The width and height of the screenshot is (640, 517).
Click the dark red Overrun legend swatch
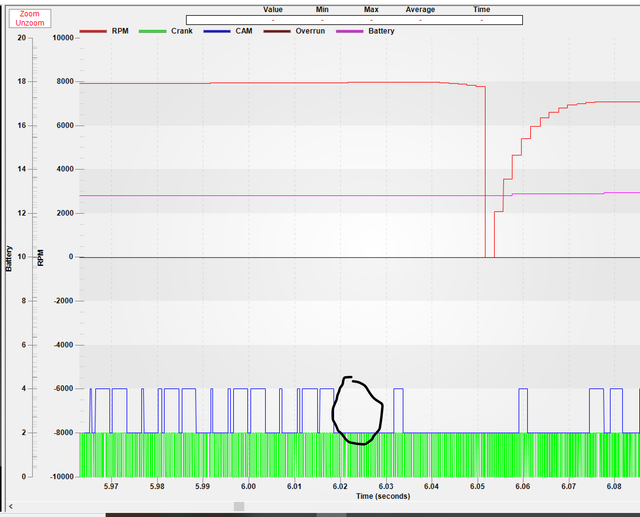(x=277, y=31)
